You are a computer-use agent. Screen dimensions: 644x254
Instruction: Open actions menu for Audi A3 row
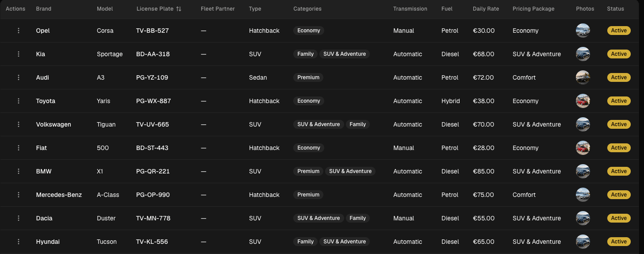[x=19, y=77]
